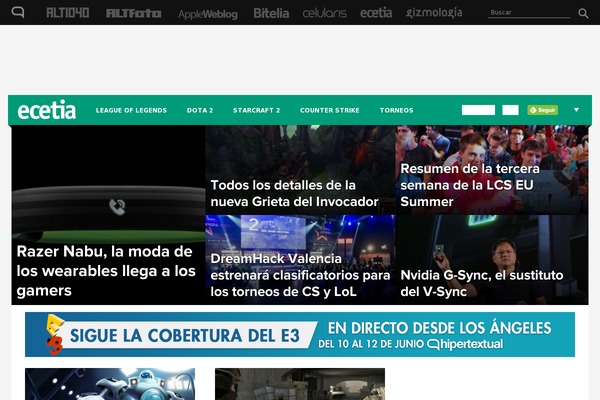Select the Dota 2 menu item
Image resolution: width=600 pixels, height=400 pixels.
[x=200, y=110]
